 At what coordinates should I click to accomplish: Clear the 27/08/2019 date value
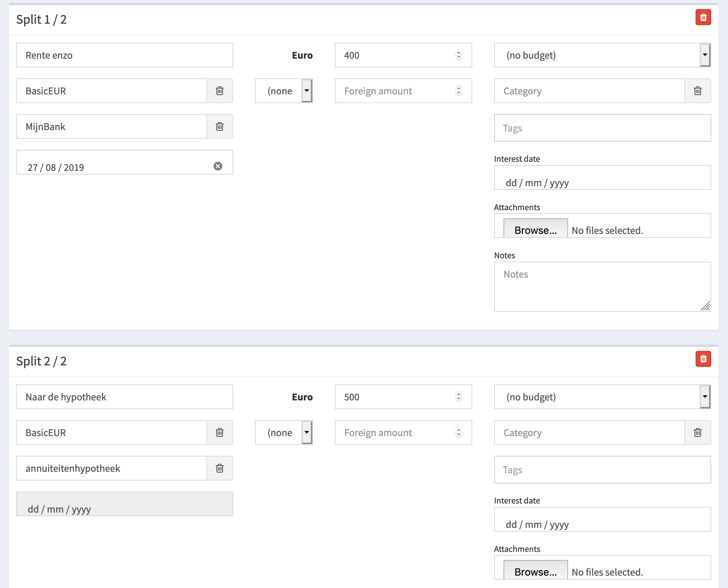point(218,166)
